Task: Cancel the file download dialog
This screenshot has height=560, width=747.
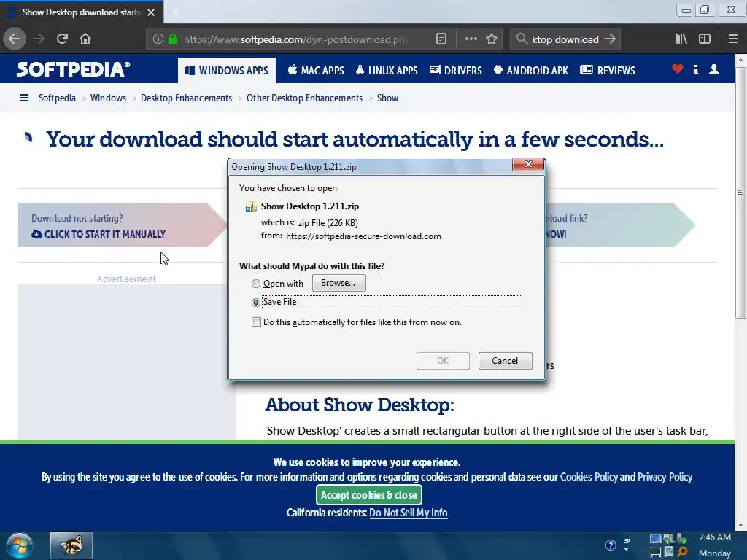Action: [x=505, y=361]
